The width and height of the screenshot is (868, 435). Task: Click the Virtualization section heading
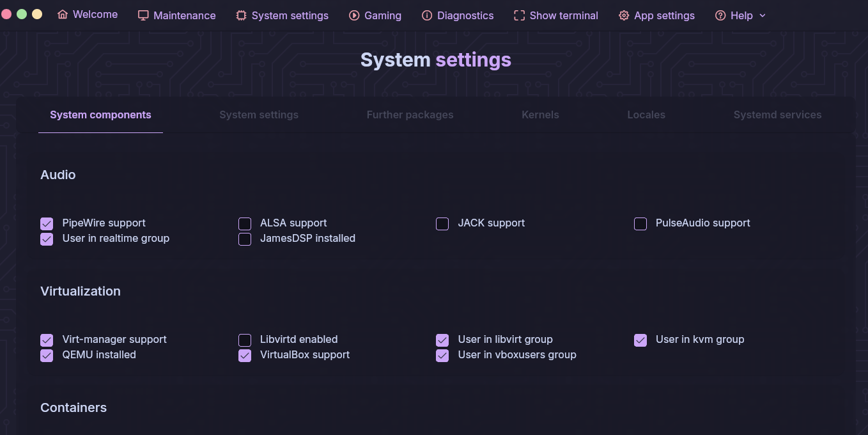(x=81, y=291)
